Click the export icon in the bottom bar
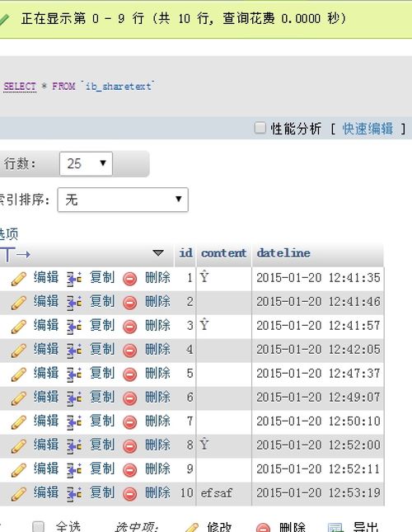412x532 pixels. click(x=335, y=528)
